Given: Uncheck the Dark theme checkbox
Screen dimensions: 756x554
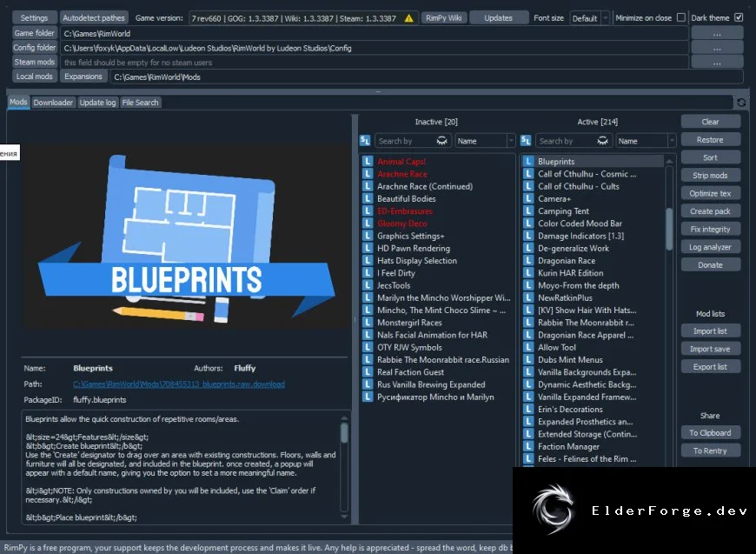Looking at the screenshot, I should click(x=738, y=17).
